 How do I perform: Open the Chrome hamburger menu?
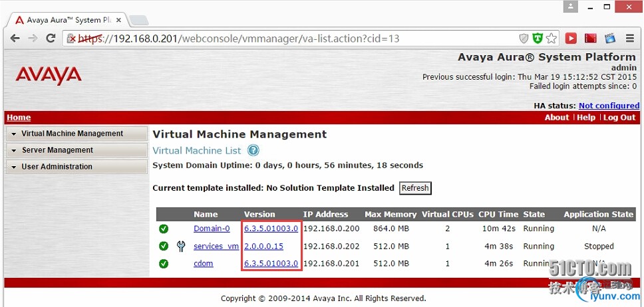click(x=630, y=39)
